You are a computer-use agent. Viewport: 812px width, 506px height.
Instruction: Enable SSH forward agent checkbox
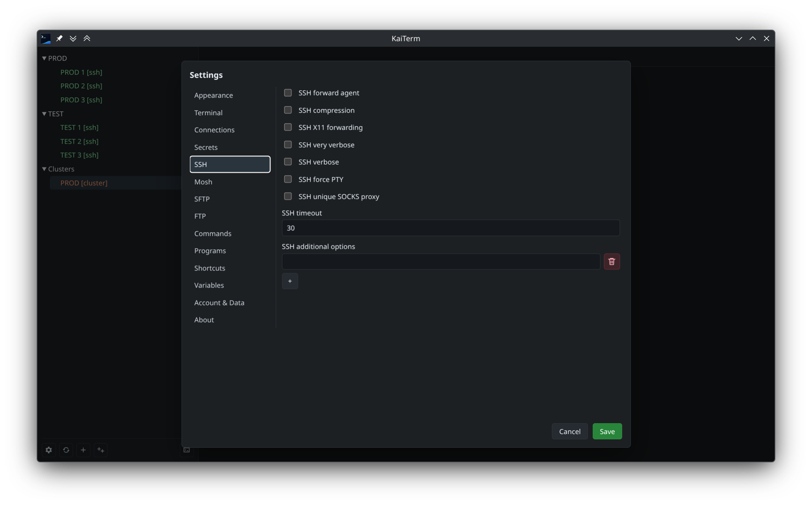tap(288, 92)
